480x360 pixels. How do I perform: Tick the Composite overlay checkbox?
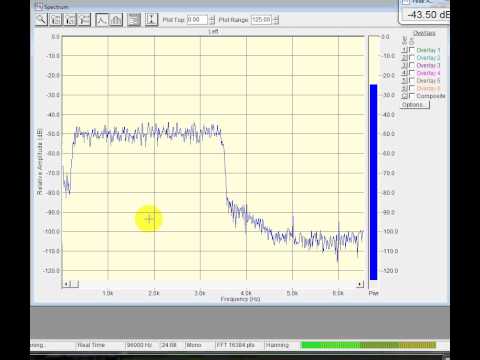[x=412, y=96]
